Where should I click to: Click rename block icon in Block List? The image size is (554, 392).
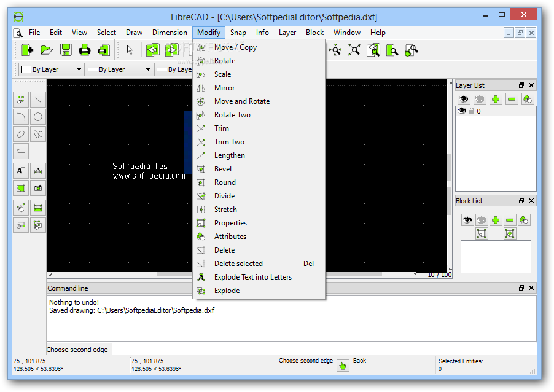pos(524,220)
